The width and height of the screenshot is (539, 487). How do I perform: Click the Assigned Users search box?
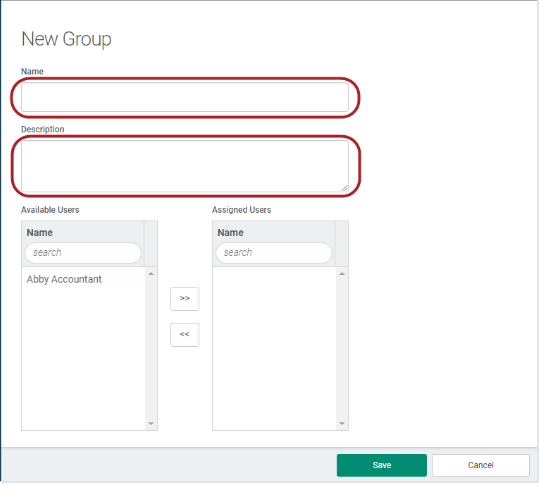[x=274, y=253]
